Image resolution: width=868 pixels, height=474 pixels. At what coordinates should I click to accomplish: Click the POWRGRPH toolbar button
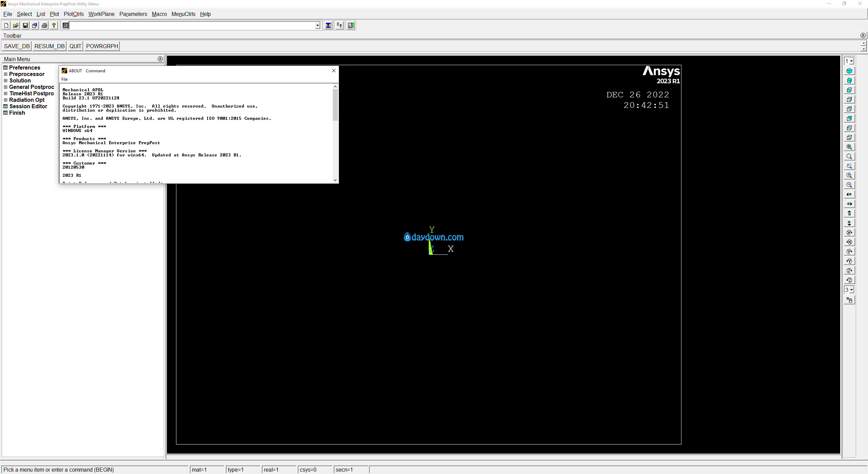click(102, 46)
